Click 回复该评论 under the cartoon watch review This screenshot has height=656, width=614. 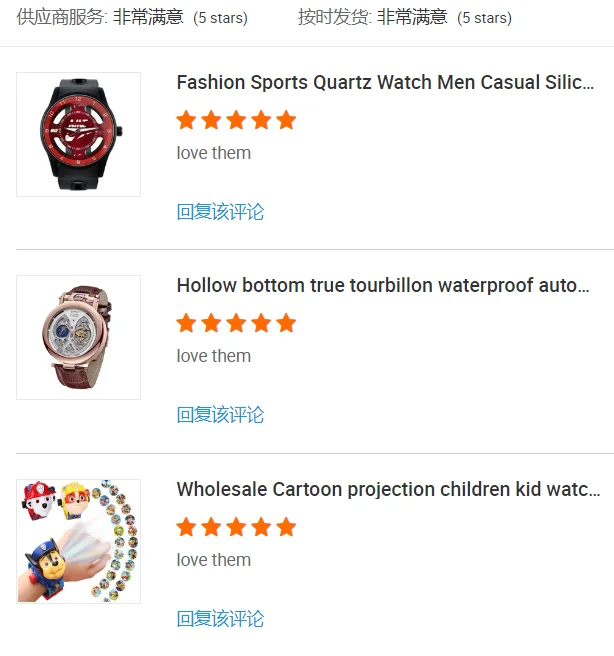click(220, 618)
